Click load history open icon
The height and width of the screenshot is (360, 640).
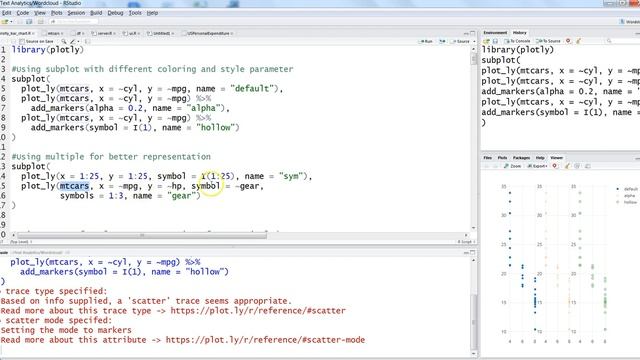[x=486, y=41]
